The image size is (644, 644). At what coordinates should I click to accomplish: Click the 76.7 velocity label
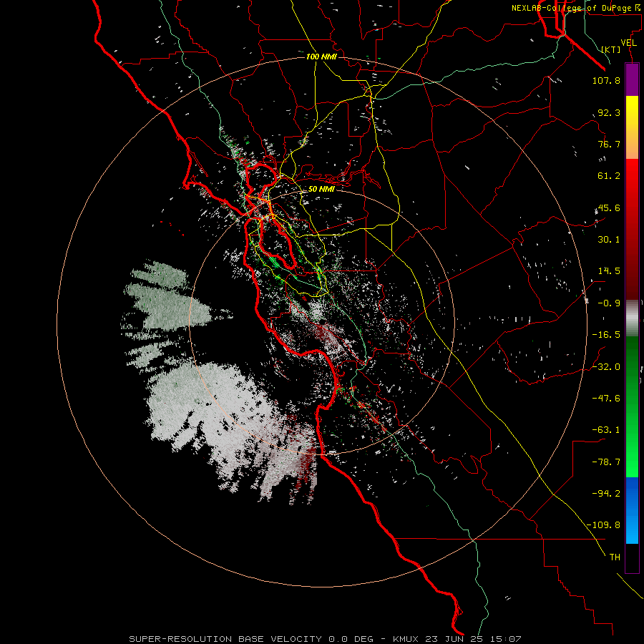tap(609, 144)
